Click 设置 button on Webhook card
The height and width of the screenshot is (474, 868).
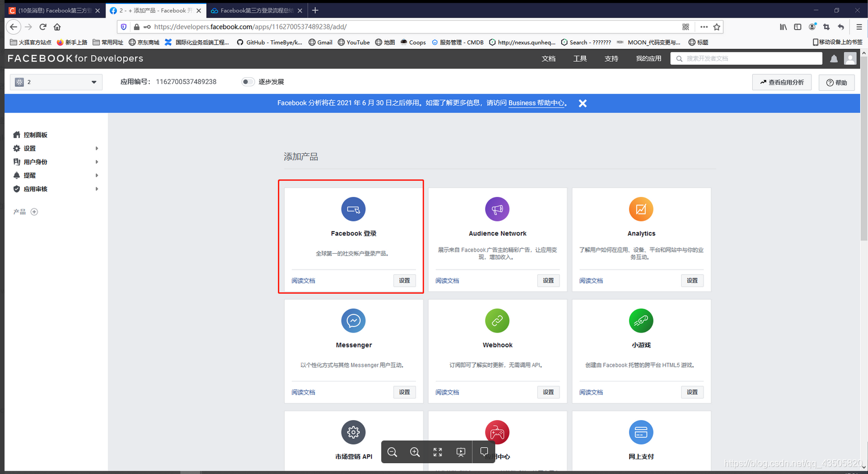[x=548, y=392]
